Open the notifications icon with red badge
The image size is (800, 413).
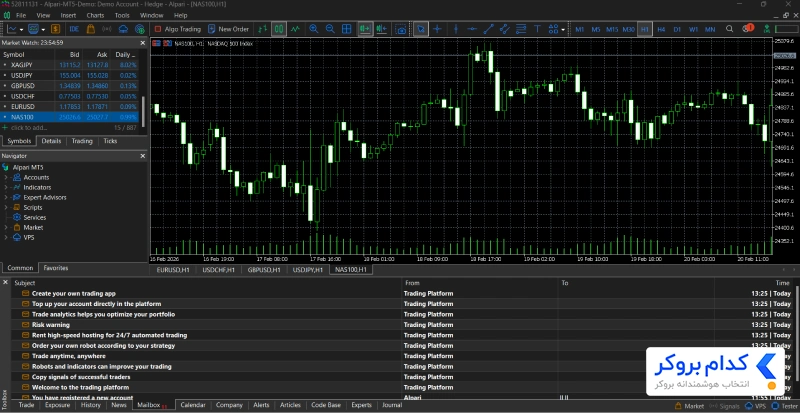[x=747, y=29]
